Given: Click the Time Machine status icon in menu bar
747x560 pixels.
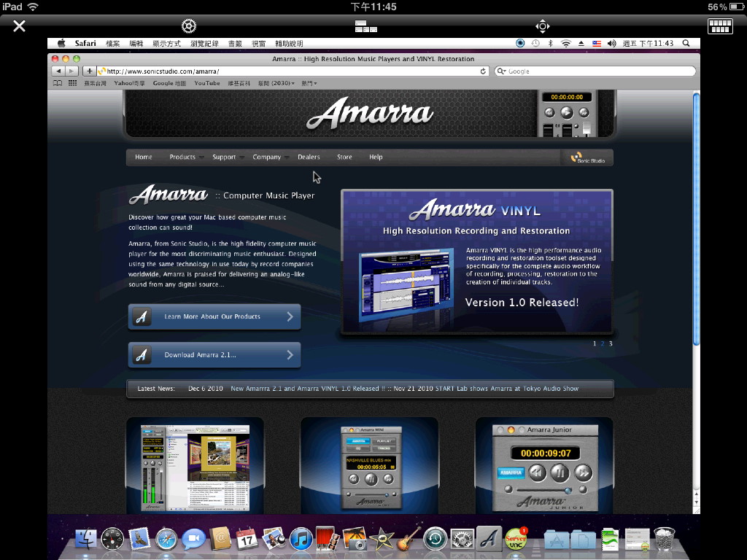Looking at the screenshot, I should [x=535, y=43].
